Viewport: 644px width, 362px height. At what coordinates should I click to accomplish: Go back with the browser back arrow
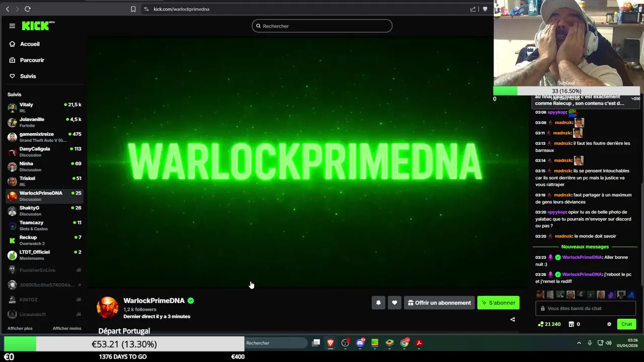[8, 9]
